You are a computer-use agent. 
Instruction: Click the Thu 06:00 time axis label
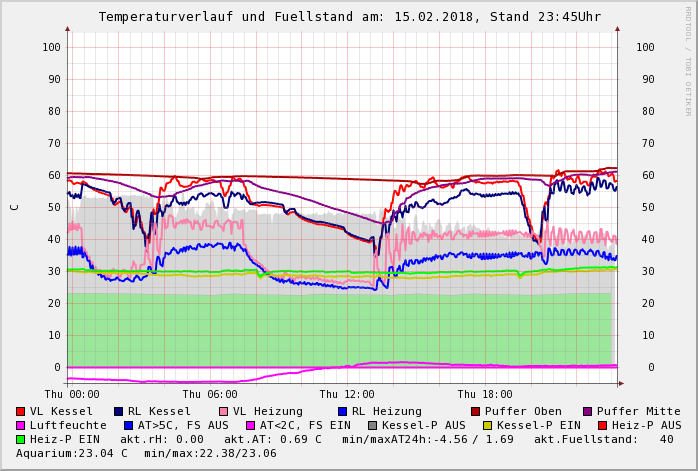211,394
